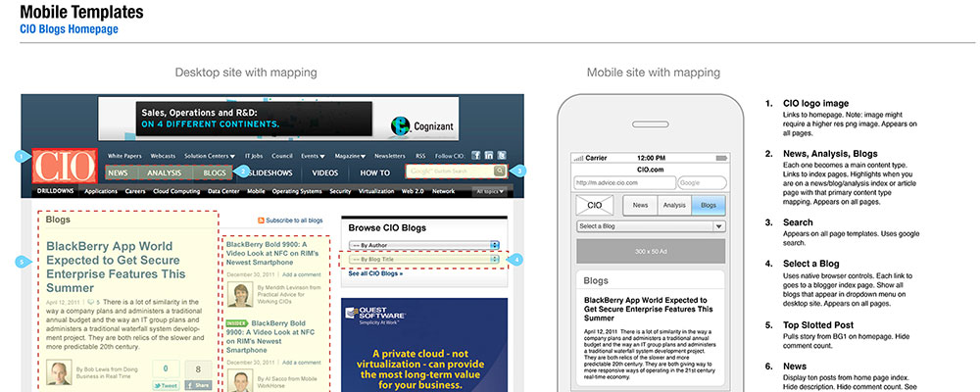This screenshot has height=392, width=980.
Task: Open the RSS link in the top navigation
Action: [x=420, y=156]
